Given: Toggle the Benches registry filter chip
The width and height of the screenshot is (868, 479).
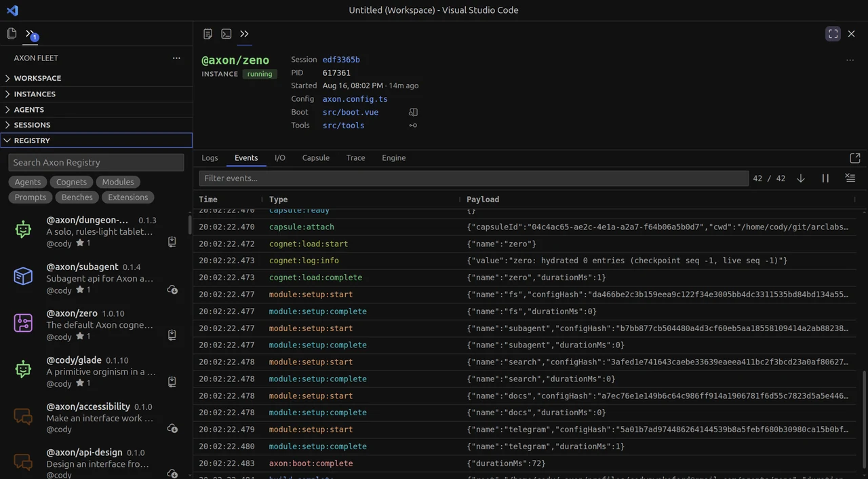Looking at the screenshot, I should (x=77, y=197).
